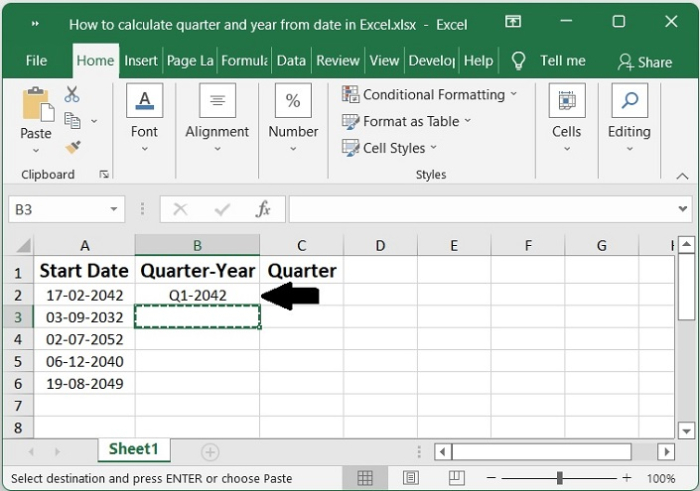
Task: Click the horizontal scrollbar left arrow
Action: (442, 452)
